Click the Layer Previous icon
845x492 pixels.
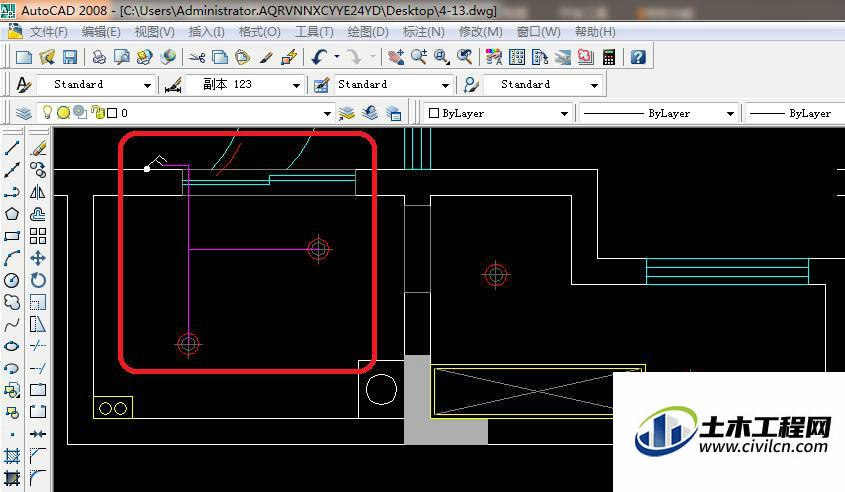click(370, 113)
